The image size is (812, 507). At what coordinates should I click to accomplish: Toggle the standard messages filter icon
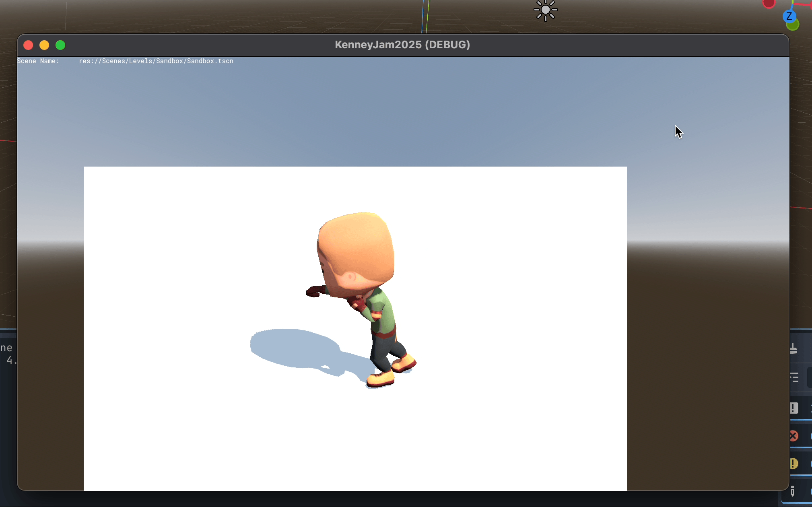point(793,408)
